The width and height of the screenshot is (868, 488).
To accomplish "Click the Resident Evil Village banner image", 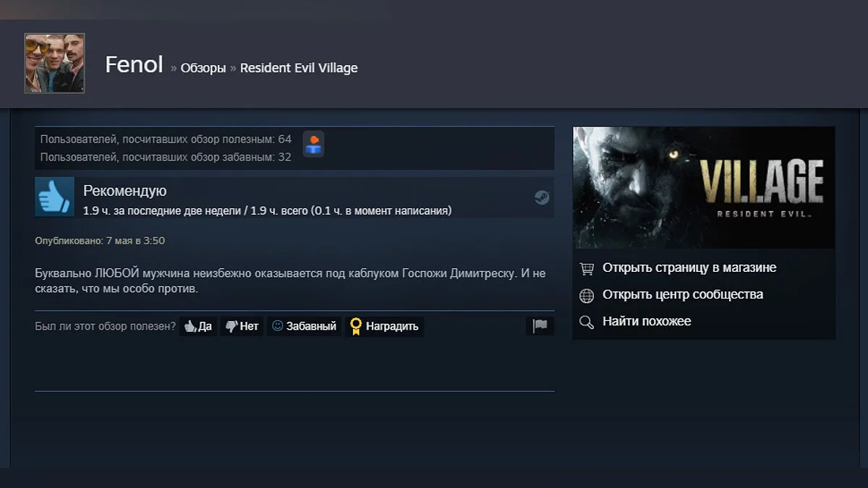I will (704, 188).
